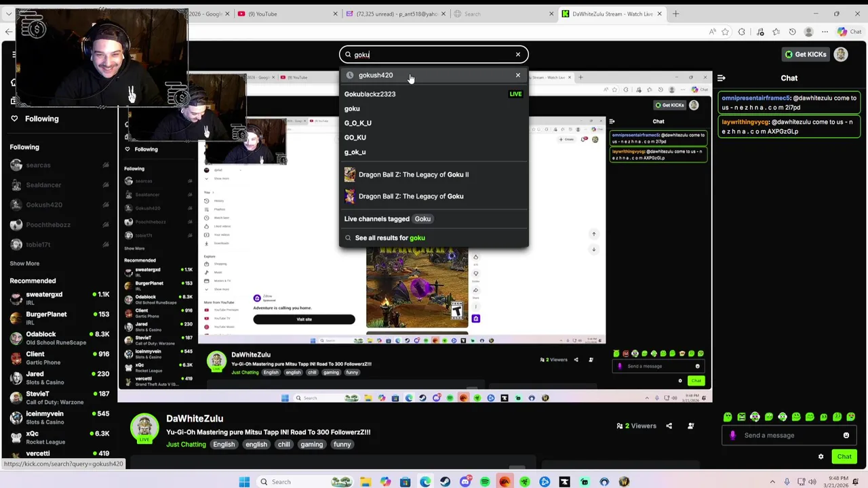Open Copilot Chat in browser toolbar
868x488 pixels.
[x=848, y=32]
